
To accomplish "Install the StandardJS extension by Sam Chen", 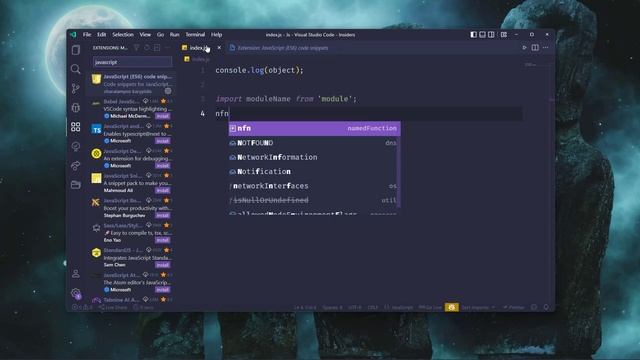I will (162, 265).
